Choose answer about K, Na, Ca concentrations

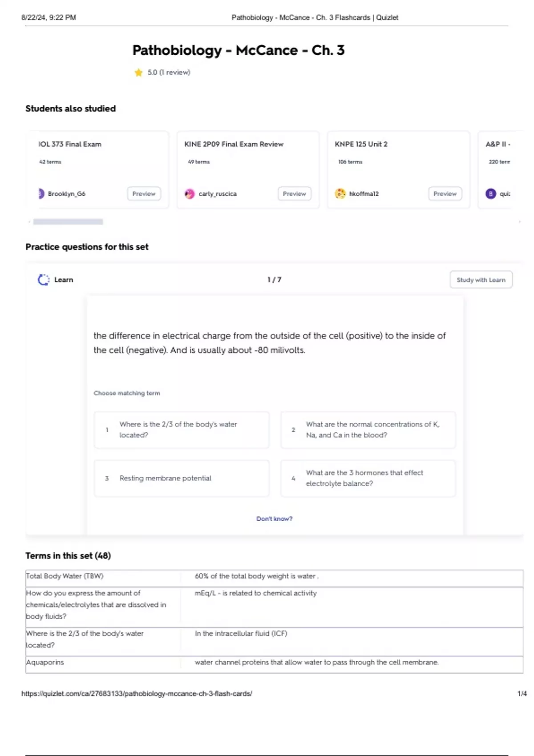(368, 430)
